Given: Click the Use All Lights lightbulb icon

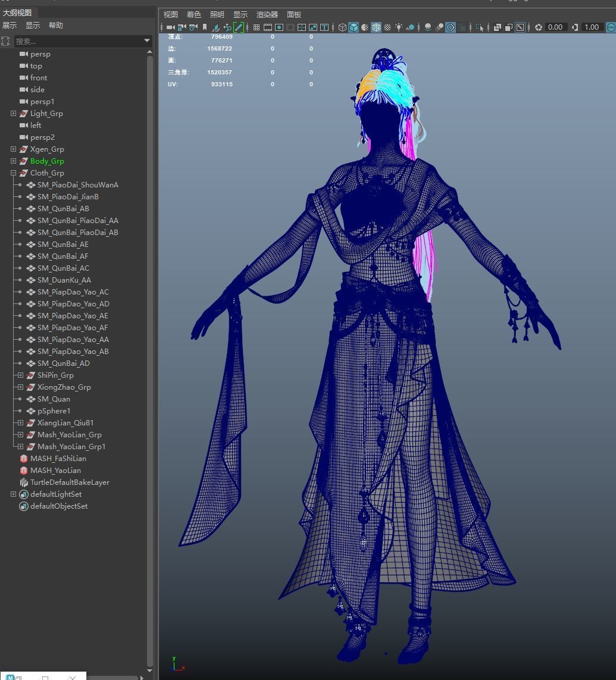Looking at the screenshot, I should click(399, 27).
